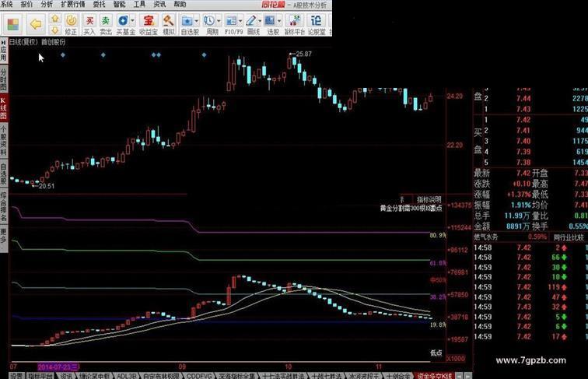Expand the 选股 dropdown arrow
This screenshot has height=379, width=588.
[x=279, y=21]
